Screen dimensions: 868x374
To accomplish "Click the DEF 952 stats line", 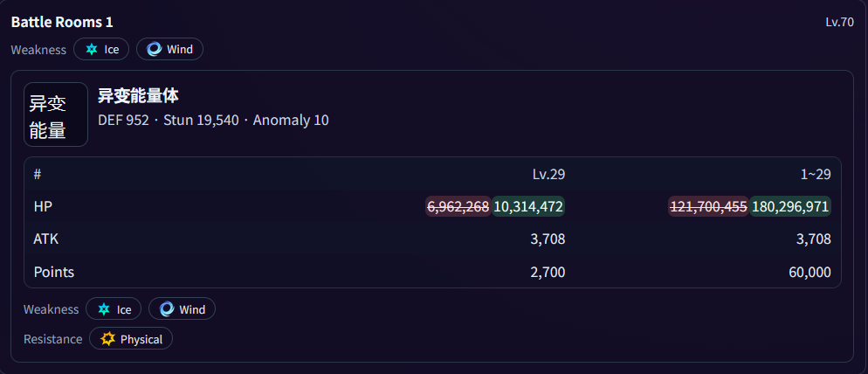I will click(x=213, y=121).
